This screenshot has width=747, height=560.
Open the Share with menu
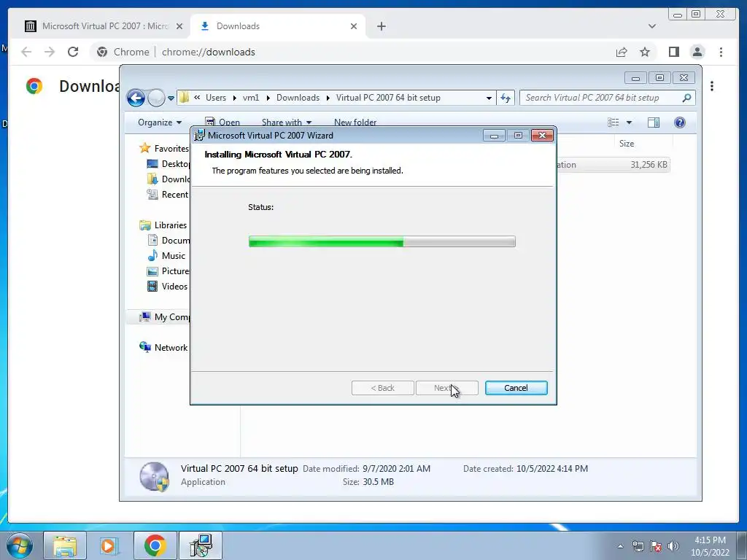tap(286, 122)
